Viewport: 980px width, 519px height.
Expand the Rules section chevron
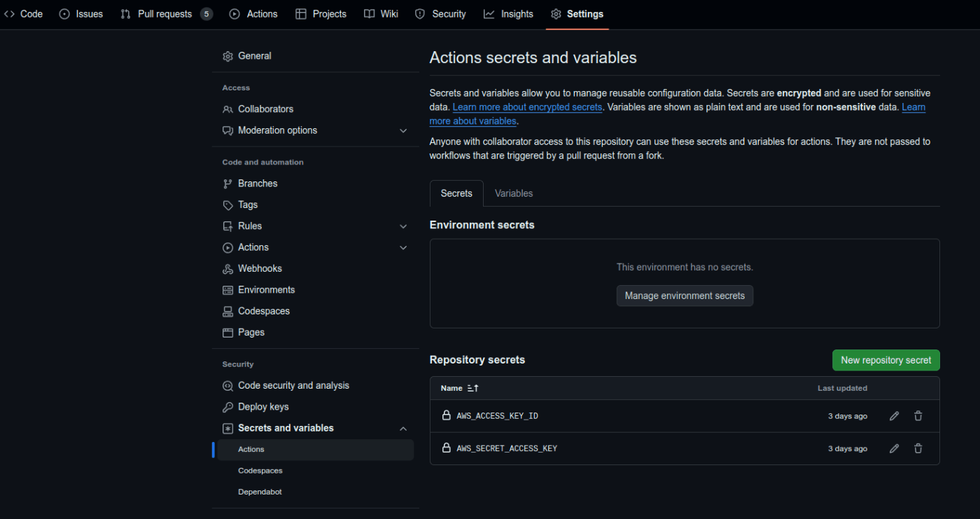pos(403,226)
